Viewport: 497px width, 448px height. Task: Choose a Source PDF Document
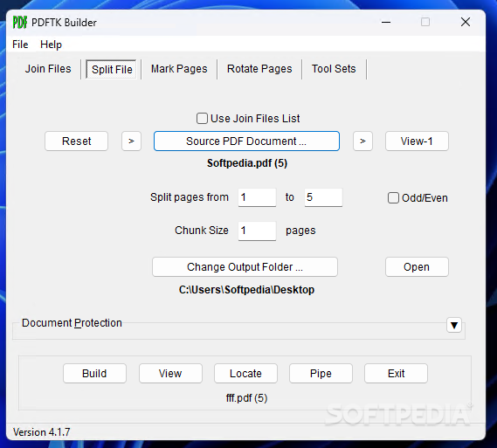(x=246, y=141)
